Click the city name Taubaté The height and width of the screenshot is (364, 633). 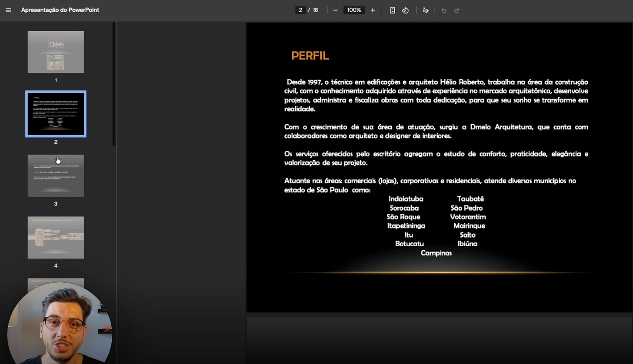(470, 199)
